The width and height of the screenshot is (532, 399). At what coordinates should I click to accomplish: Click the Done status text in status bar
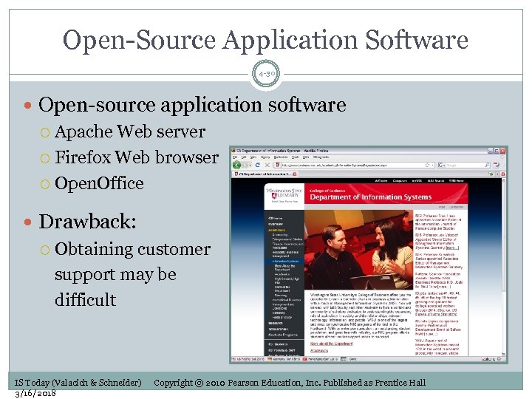(353, 359)
